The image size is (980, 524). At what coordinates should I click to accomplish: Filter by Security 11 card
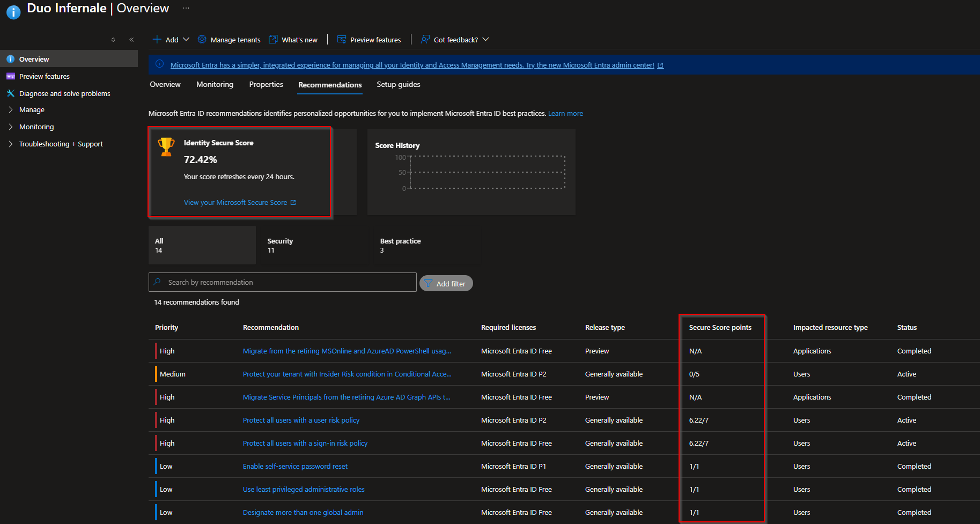[315, 245]
